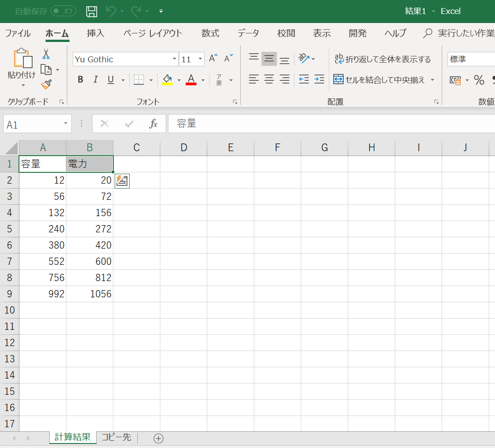The width and height of the screenshot is (495, 448).
Task: Apply cell borders with the borders icon
Action: click(139, 80)
